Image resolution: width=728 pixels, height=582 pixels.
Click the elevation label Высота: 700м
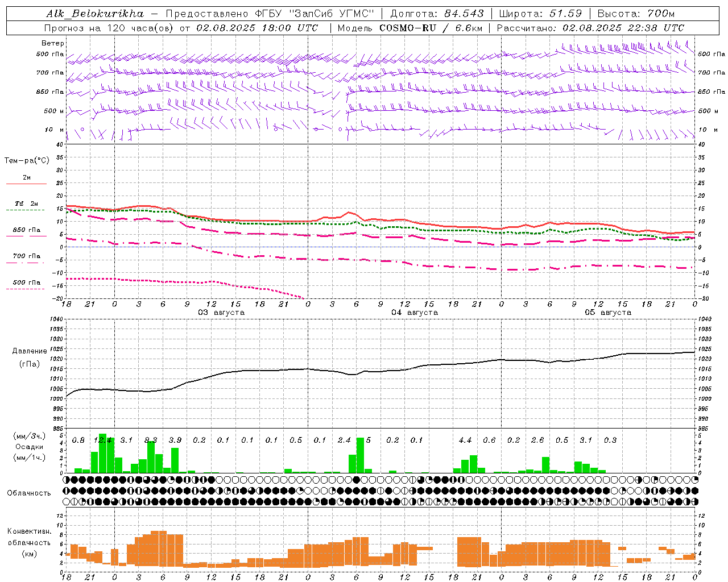click(636, 14)
